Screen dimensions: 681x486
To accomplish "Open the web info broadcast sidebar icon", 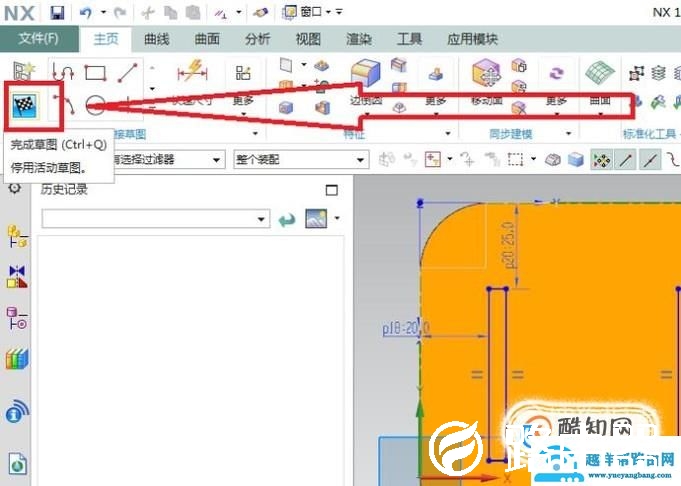I will tap(17, 412).
